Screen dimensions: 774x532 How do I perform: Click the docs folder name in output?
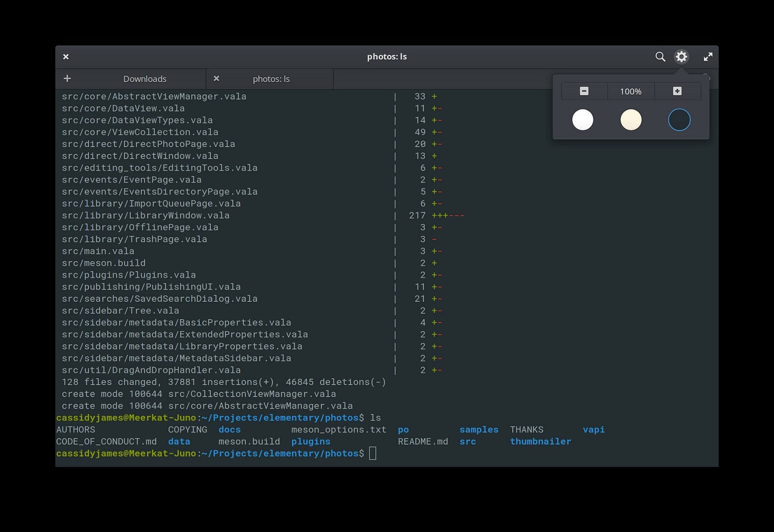click(x=230, y=429)
